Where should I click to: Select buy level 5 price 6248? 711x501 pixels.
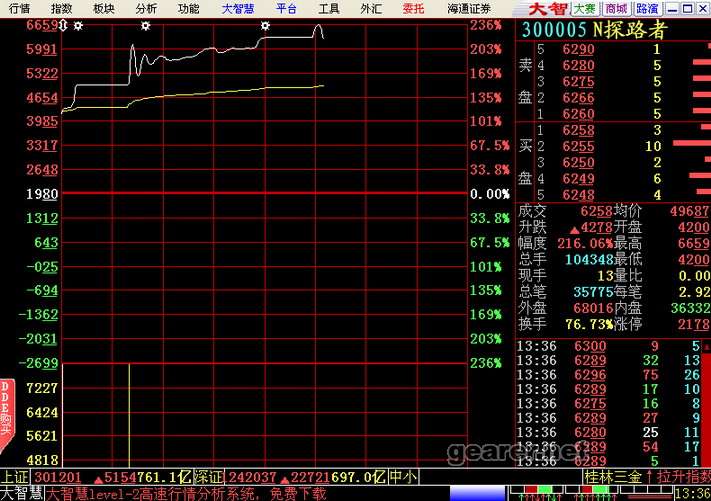(x=578, y=195)
